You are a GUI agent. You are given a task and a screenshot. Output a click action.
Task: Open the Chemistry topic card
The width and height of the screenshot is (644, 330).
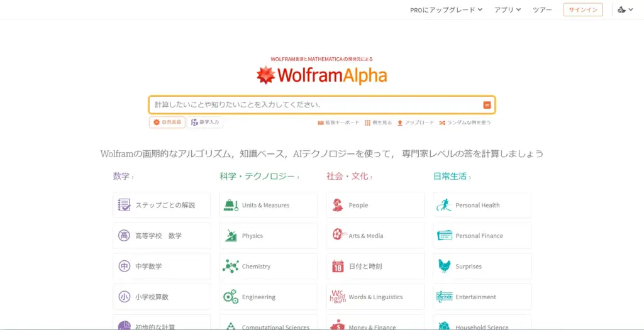pos(269,266)
